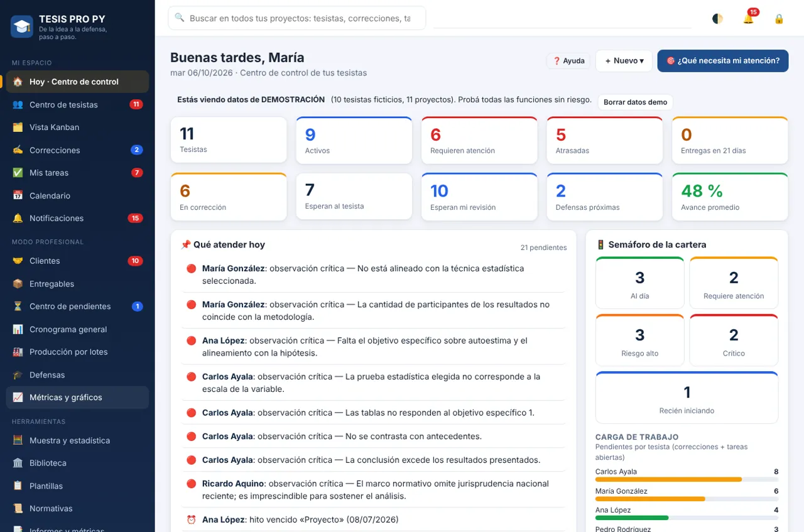Image resolution: width=804 pixels, height=532 pixels.
Task: Click the Carlos Ayala workload progress bar
Action: click(x=687, y=479)
